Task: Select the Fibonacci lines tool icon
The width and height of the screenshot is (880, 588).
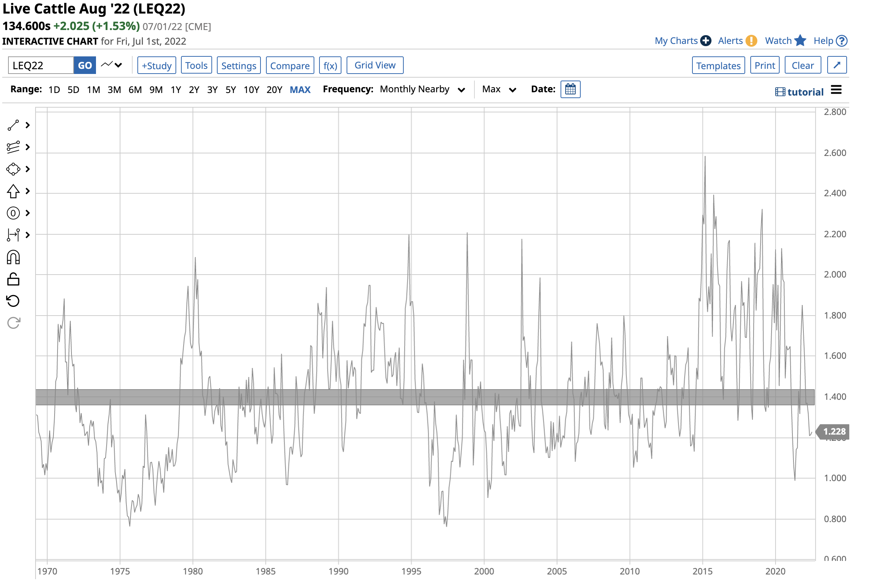Action: pyautogui.click(x=13, y=147)
